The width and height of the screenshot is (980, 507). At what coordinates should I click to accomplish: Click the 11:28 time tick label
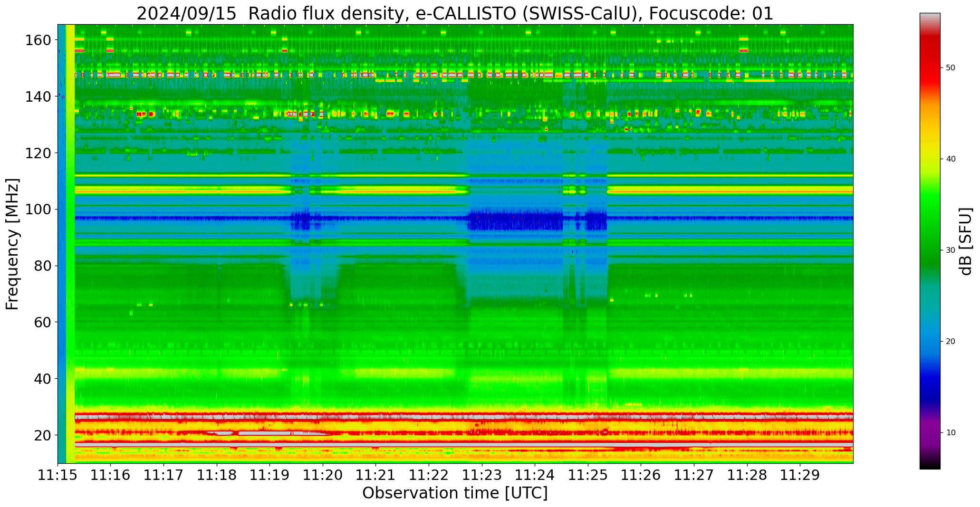747,475
